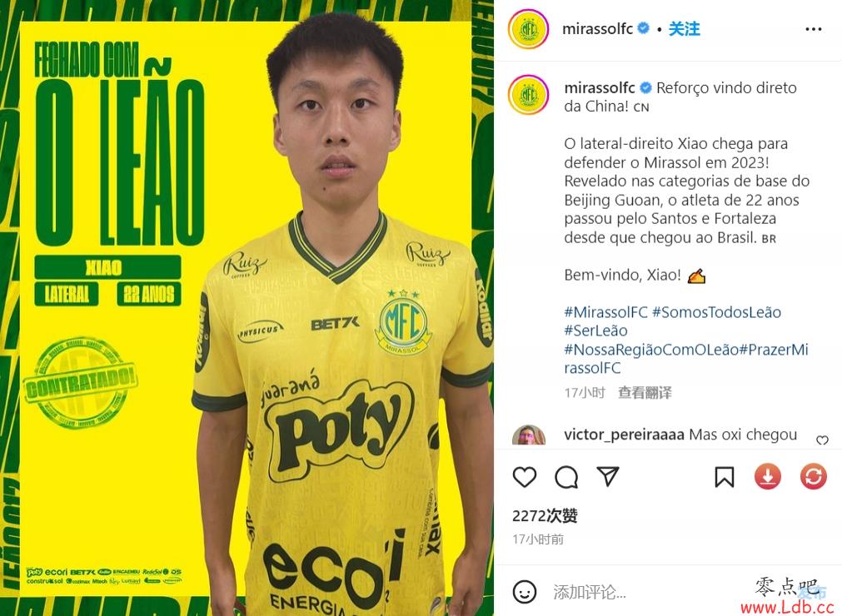
Task: Save post with the bookmark icon
Action: click(x=725, y=477)
